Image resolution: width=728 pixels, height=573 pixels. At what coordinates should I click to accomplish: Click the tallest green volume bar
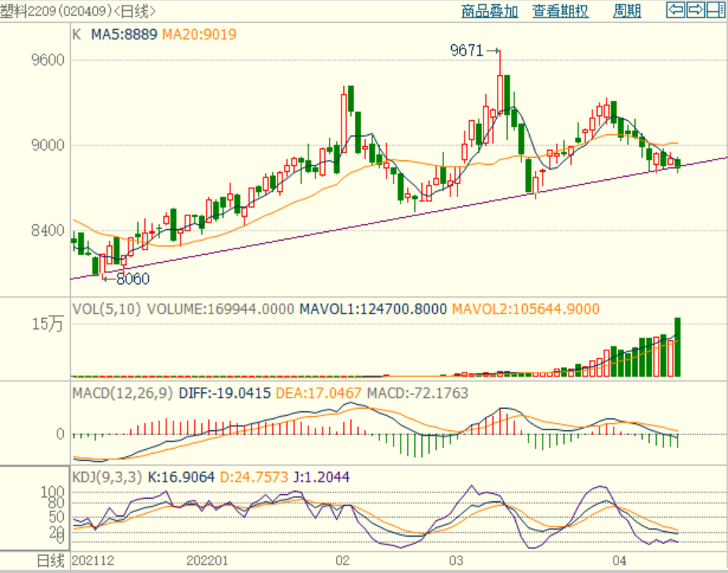pyautogui.click(x=677, y=347)
